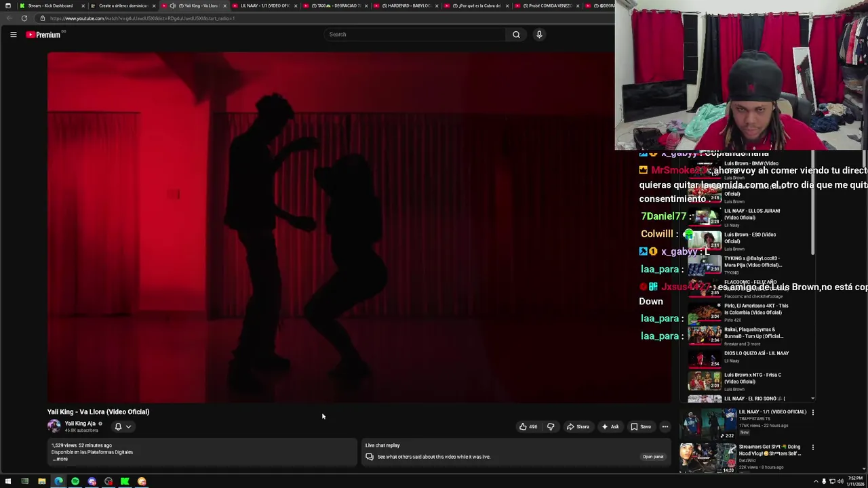868x488 pixels.
Task: Open Spotify from the taskbar
Action: tap(75, 481)
